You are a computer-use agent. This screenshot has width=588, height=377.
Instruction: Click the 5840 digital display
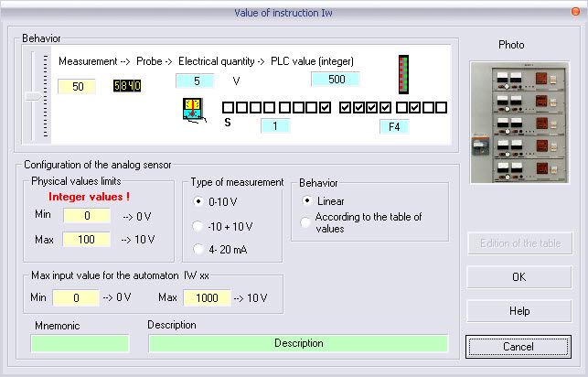pos(127,86)
